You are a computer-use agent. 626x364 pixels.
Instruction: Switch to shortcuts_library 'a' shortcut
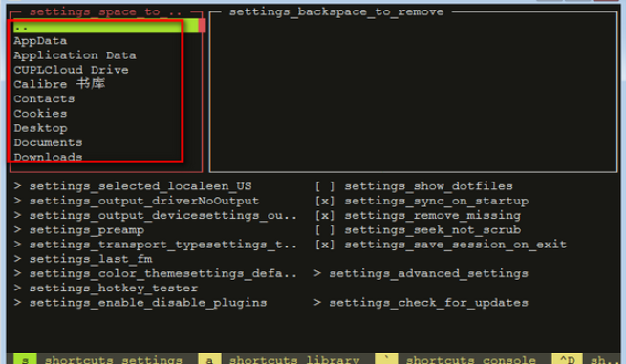pos(209,359)
